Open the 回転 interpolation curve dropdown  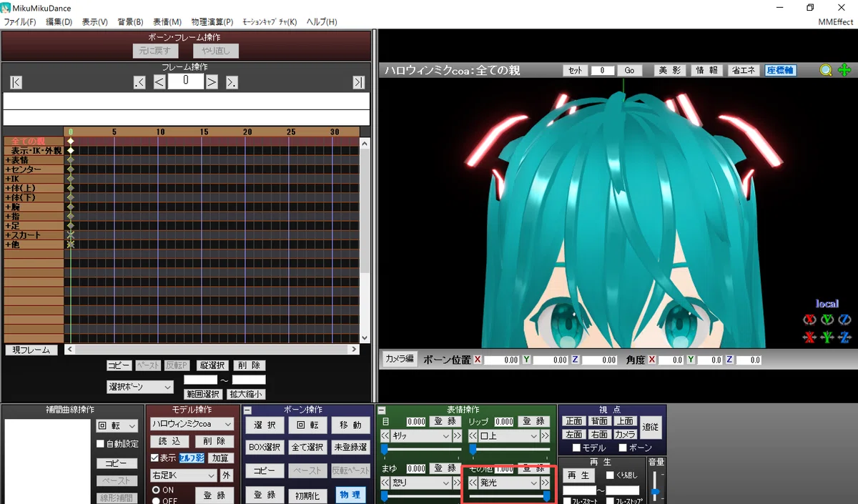[116, 426]
